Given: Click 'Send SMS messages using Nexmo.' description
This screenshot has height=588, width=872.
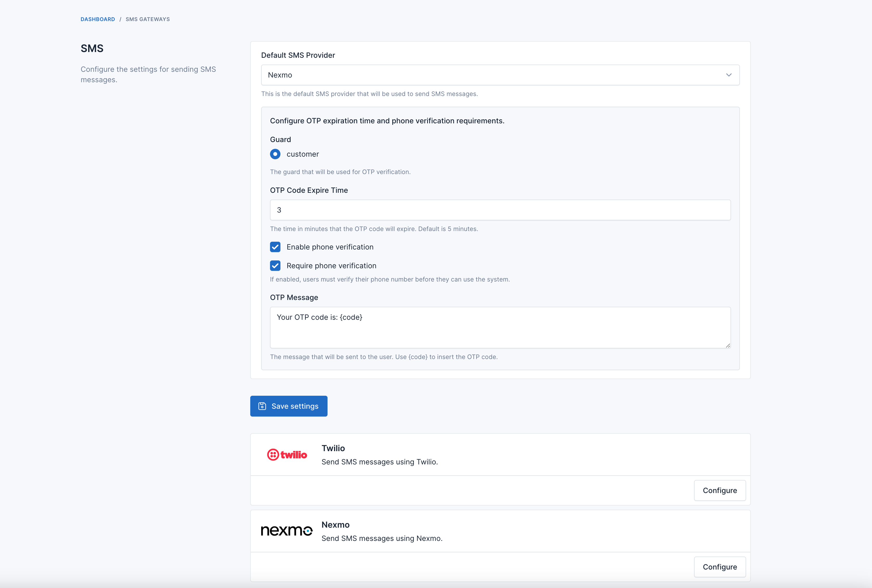Looking at the screenshot, I should [x=382, y=539].
